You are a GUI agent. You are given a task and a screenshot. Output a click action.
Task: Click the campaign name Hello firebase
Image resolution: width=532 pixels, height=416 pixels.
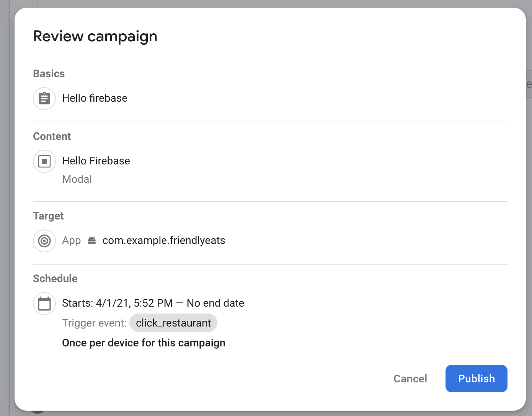tap(95, 98)
